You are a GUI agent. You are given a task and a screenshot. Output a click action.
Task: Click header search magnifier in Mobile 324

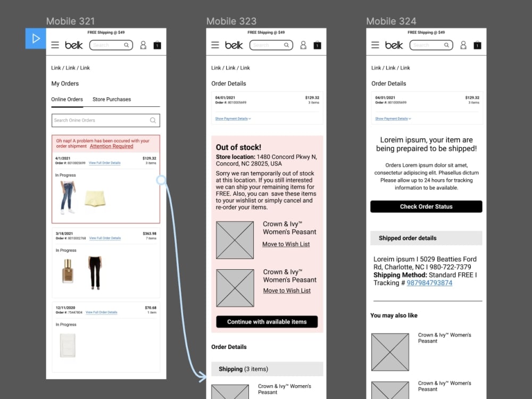point(447,45)
